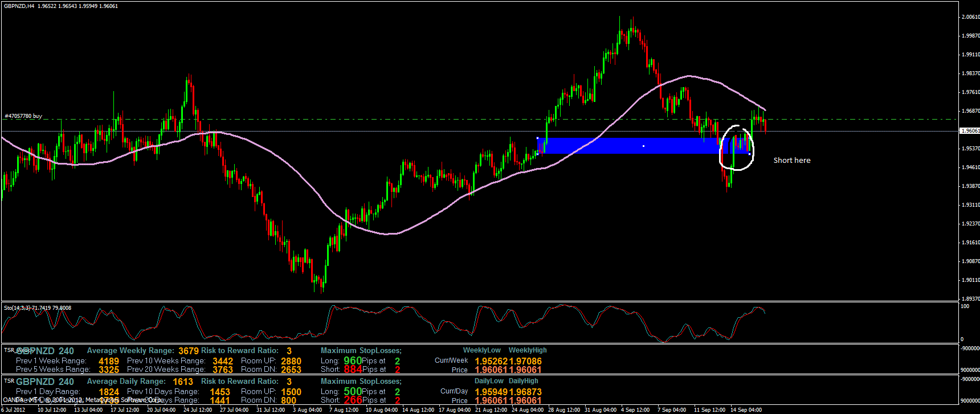The width and height of the screenshot is (980, 414).
Task: Click the weekly Long stop loss value 960
Action: (x=353, y=360)
